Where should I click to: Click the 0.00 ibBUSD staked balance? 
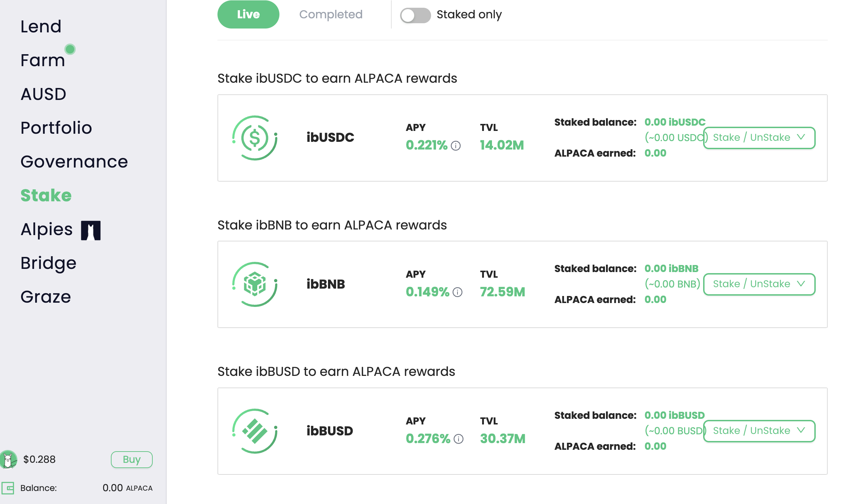tap(675, 415)
